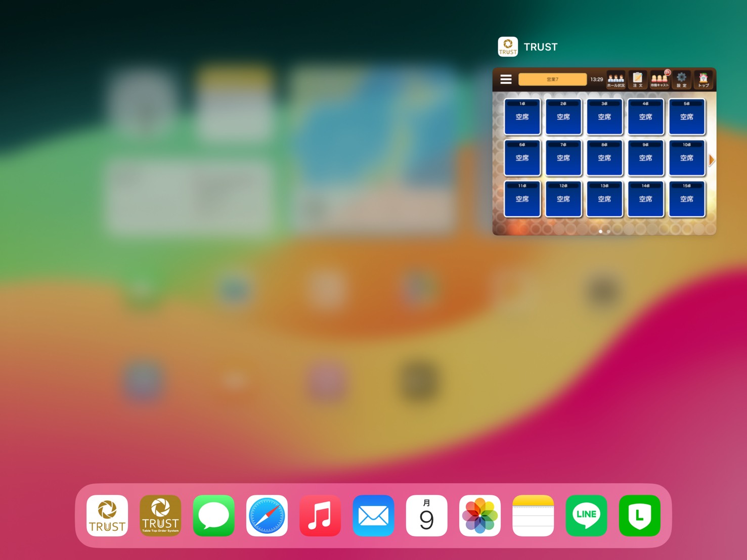Switch to second page indicator dot

(x=608, y=231)
